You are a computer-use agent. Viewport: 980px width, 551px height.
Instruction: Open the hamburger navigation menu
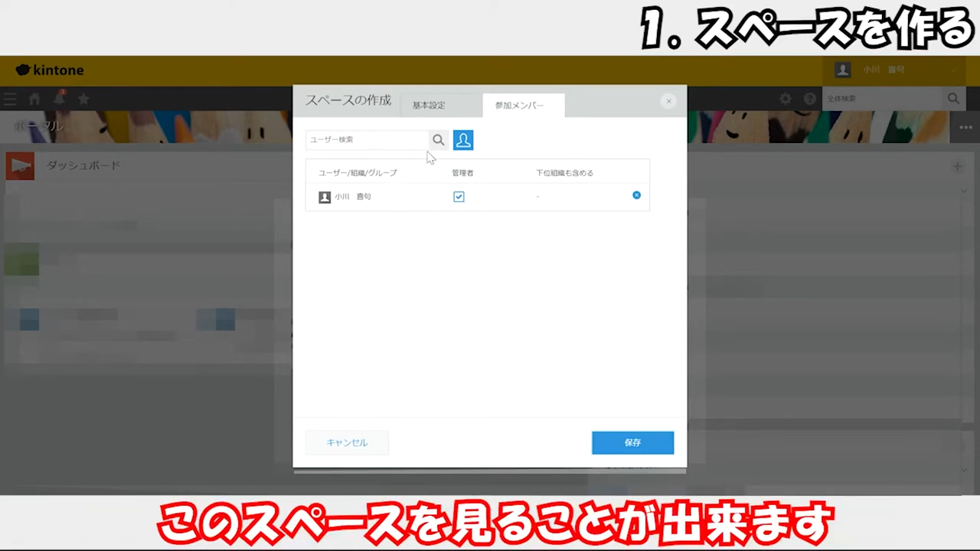(10, 99)
